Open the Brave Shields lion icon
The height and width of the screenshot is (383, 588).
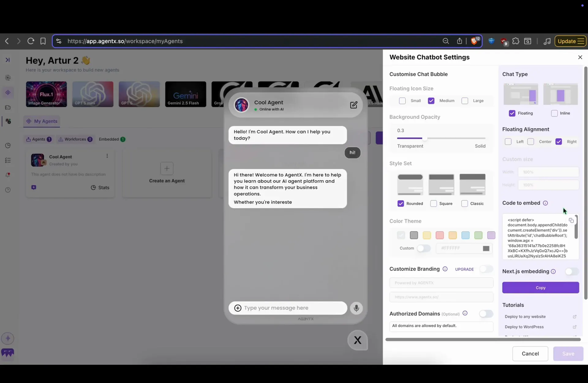tap(474, 41)
